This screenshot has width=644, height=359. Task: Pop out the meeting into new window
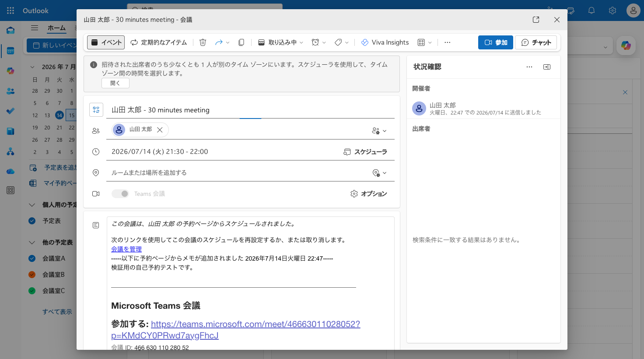(x=536, y=20)
